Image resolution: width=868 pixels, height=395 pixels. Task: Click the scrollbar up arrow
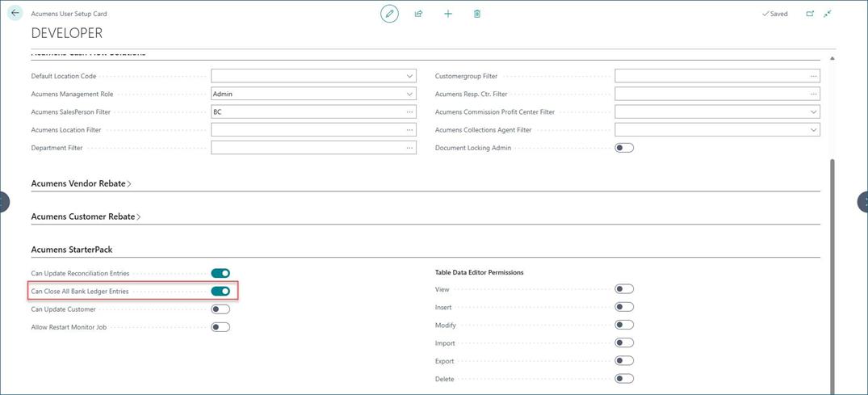(832, 59)
